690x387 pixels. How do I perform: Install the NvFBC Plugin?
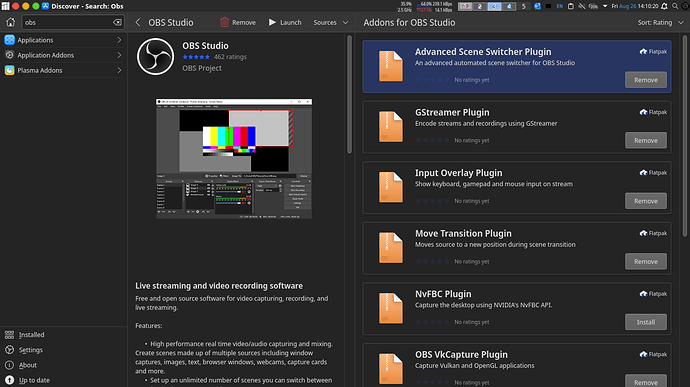[646, 322]
